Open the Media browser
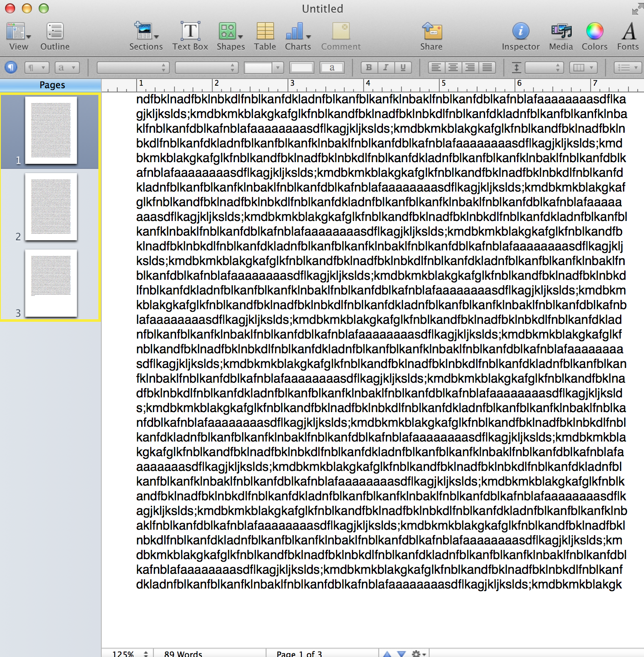 pos(561,37)
